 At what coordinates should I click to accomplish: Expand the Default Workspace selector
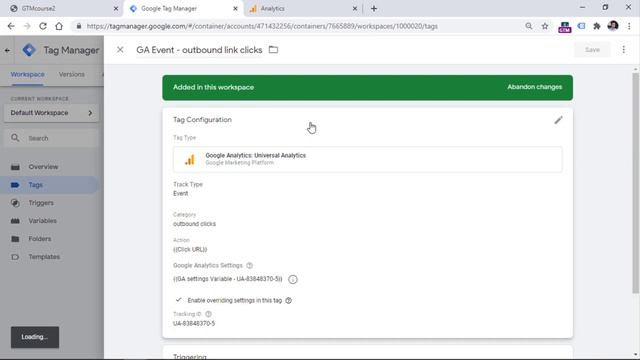click(x=51, y=113)
